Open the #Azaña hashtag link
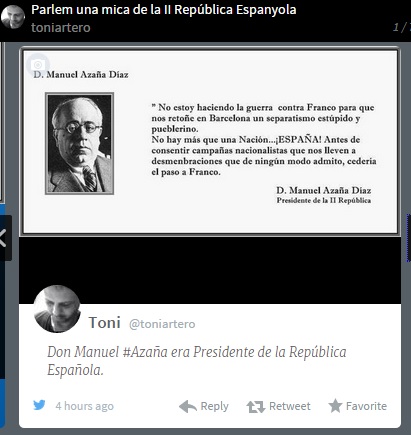411x435 pixels. [145, 352]
